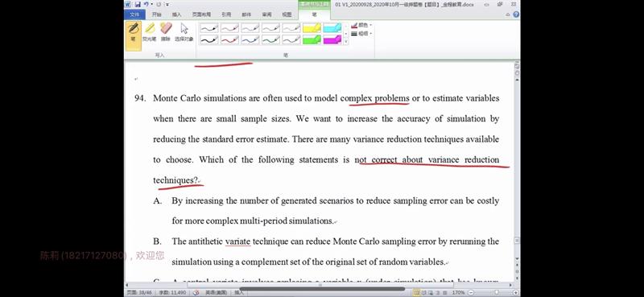644x297 pixels.
Task: Click the Word application icon in title bar
Action: [128, 4]
